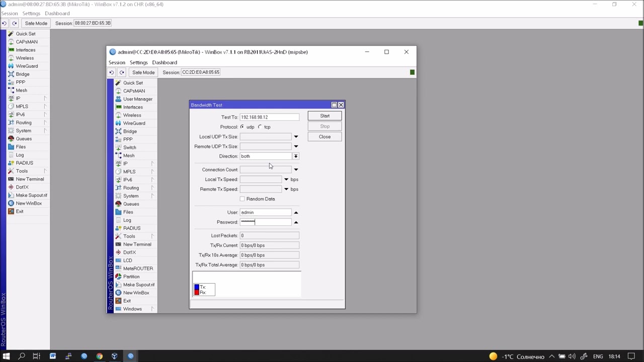Expand the IP submenu in the RB2011 sidebar
The image size is (644, 362).
(152, 163)
